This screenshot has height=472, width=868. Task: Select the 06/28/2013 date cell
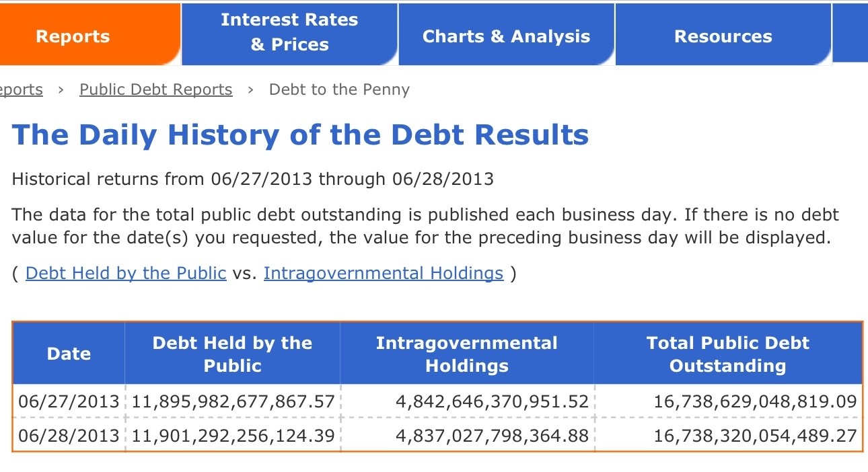click(x=69, y=436)
